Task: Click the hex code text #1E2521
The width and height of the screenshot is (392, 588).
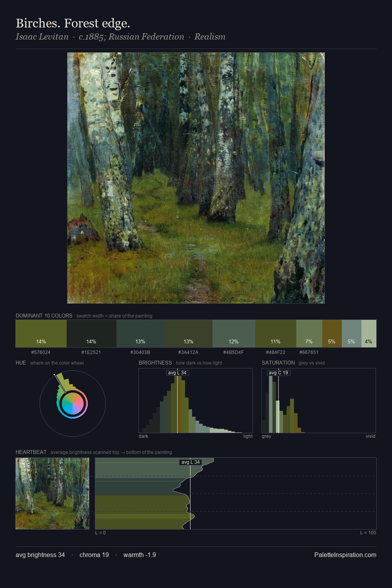Action: [91, 352]
